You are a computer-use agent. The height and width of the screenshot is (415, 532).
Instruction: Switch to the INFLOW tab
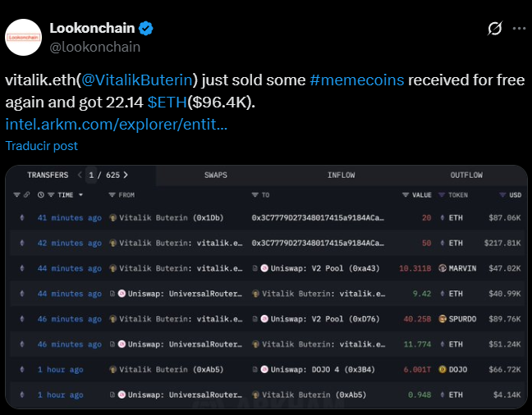pyautogui.click(x=341, y=176)
